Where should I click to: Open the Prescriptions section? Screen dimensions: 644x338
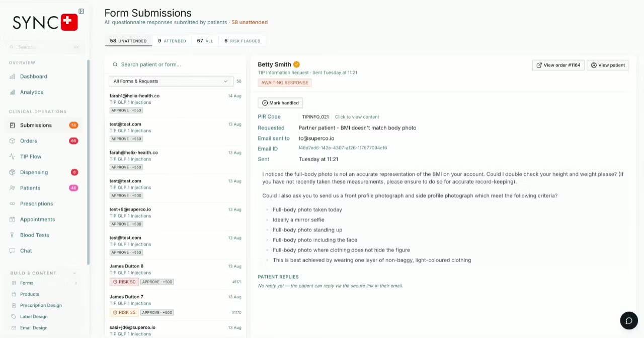[x=36, y=204]
